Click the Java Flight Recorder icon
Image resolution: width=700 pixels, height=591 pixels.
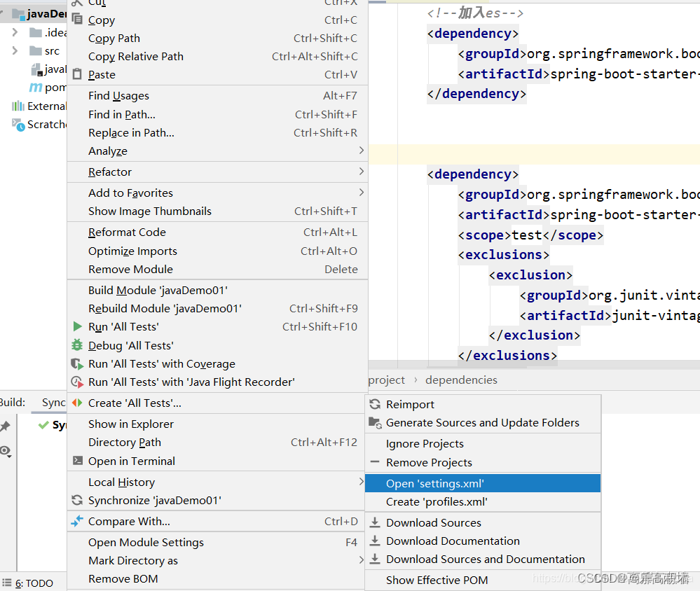77,382
